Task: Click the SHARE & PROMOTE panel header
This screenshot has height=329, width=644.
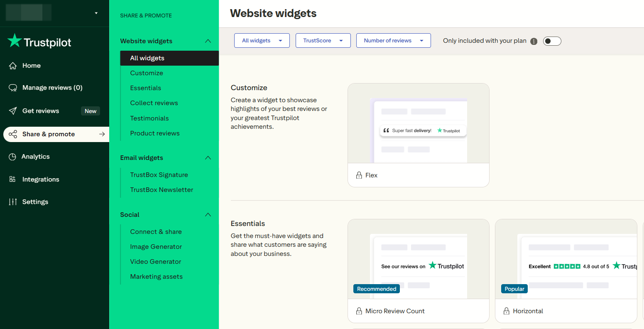Action: (x=146, y=15)
